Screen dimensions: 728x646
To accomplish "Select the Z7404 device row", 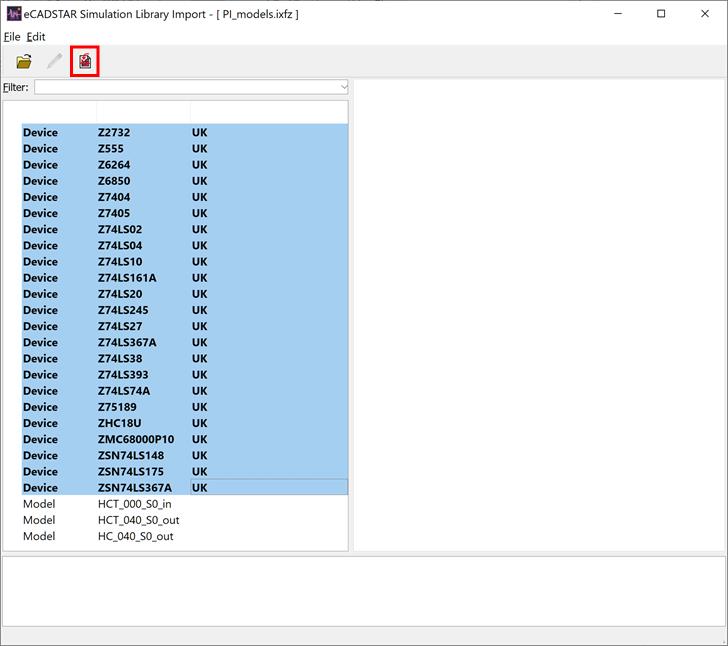I will pyautogui.click(x=185, y=197).
